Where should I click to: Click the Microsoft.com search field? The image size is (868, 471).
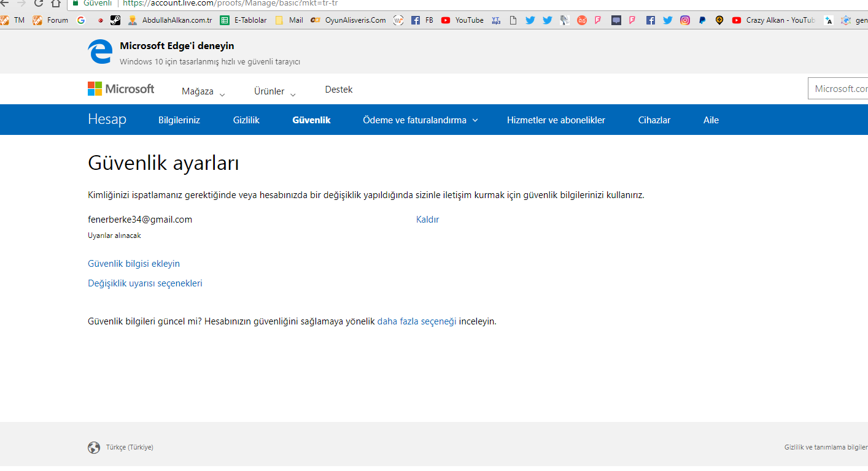(838, 89)
